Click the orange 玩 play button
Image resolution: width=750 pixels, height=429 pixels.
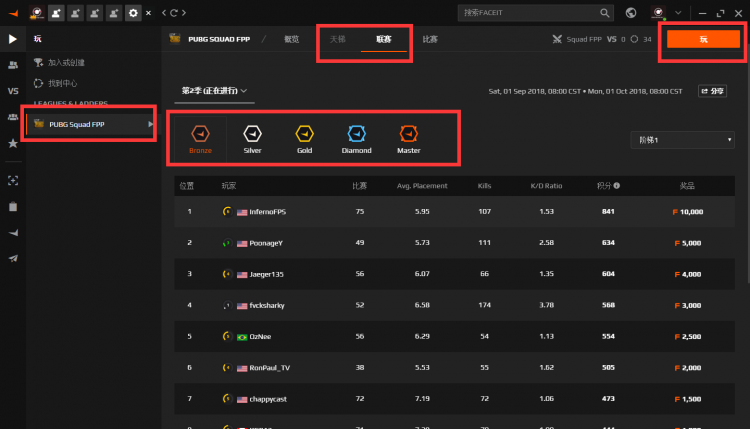[x=703, y=39]
